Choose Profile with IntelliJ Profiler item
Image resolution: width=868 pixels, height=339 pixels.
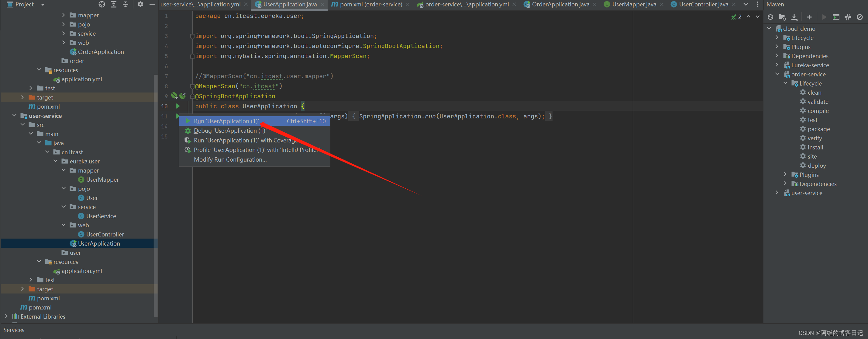(254, 150)
